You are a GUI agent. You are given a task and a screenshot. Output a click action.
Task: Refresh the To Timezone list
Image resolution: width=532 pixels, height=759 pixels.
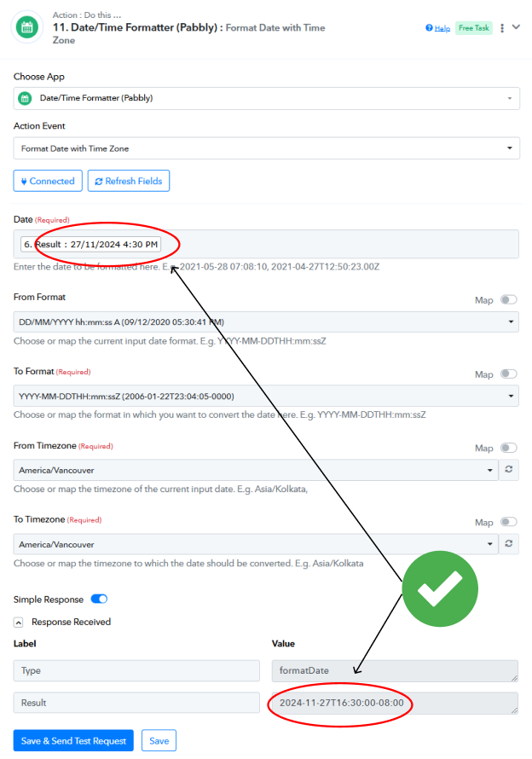pyautogui.click(x=509, y=543)
